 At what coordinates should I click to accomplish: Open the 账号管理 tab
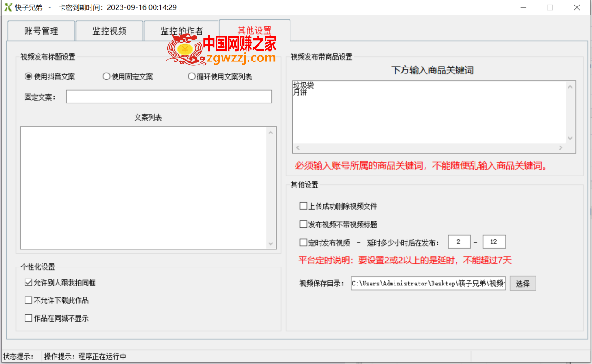[41, 31]
